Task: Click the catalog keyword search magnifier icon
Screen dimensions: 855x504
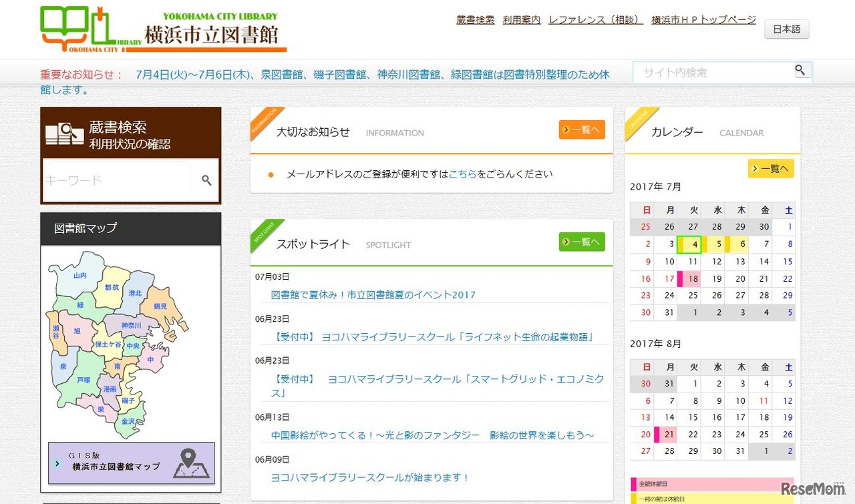Action: (x=206, y=180)
